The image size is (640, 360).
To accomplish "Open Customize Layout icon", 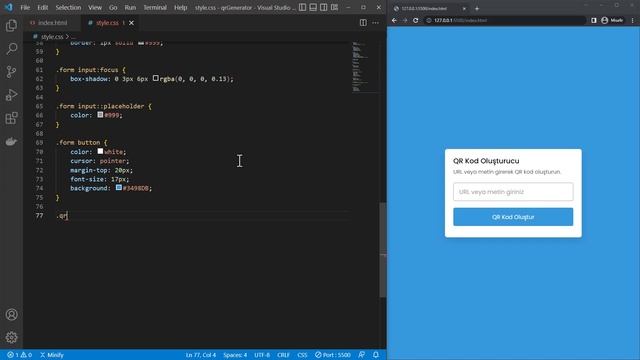I will (334, 7).
